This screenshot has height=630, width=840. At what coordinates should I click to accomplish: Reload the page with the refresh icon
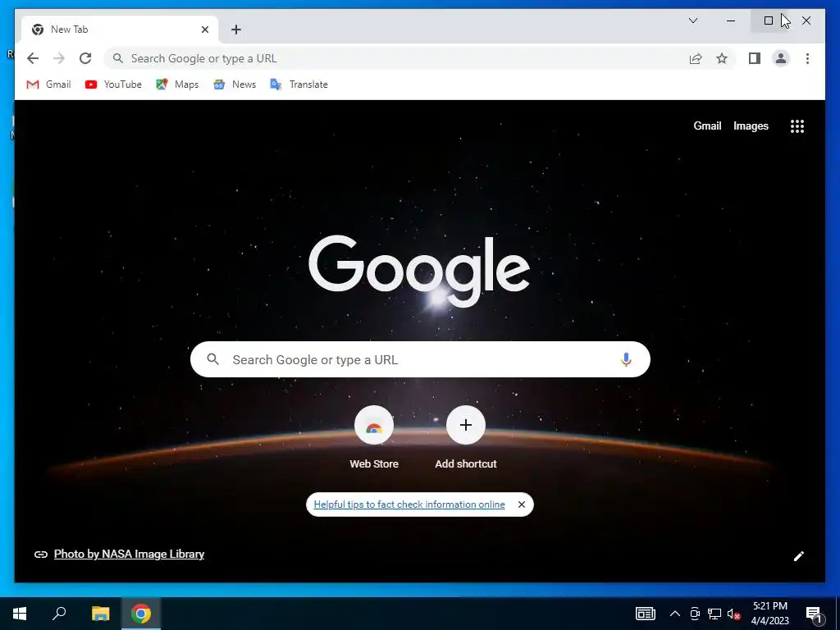pyautogui.click(x=85, y=58)
